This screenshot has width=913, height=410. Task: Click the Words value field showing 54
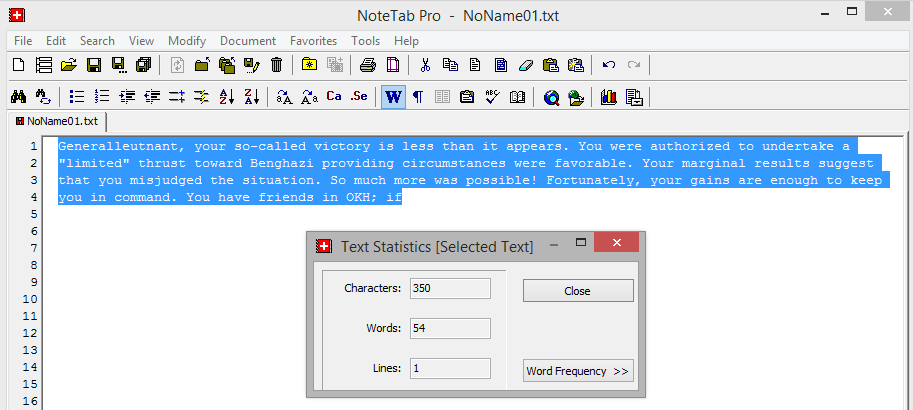pos(450,328)
